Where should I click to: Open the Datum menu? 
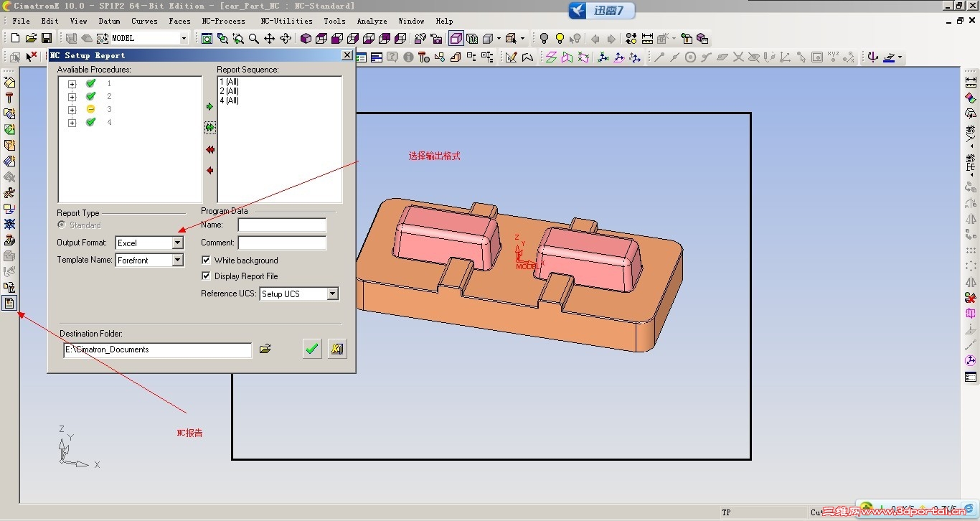tap(109, 21)
